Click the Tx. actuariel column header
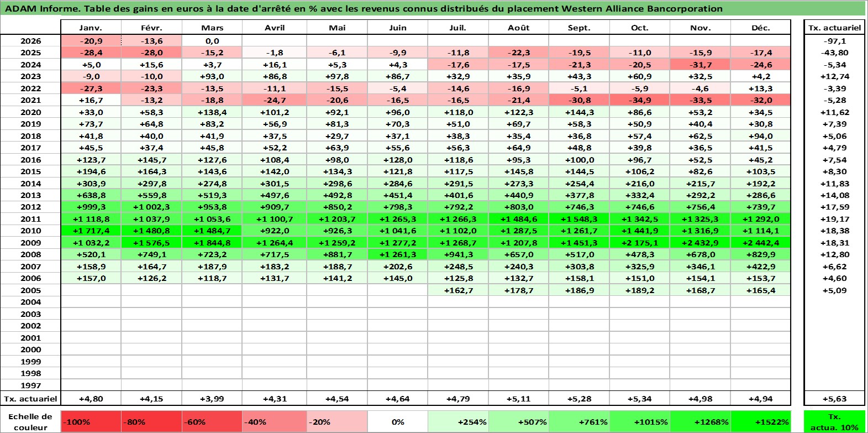Image resolution: width=868 pixels, height=433 pixels. (834, 28)
